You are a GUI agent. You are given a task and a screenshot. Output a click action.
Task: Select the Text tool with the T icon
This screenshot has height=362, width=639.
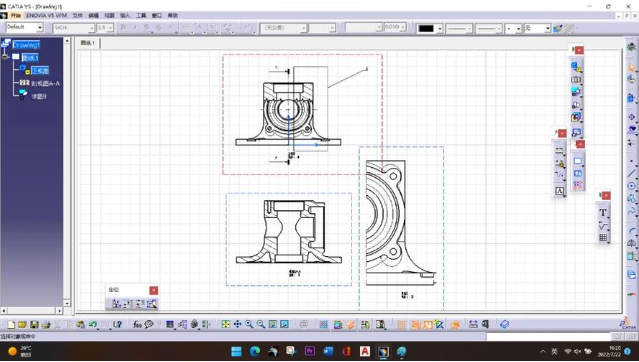(x=603, y=212)
